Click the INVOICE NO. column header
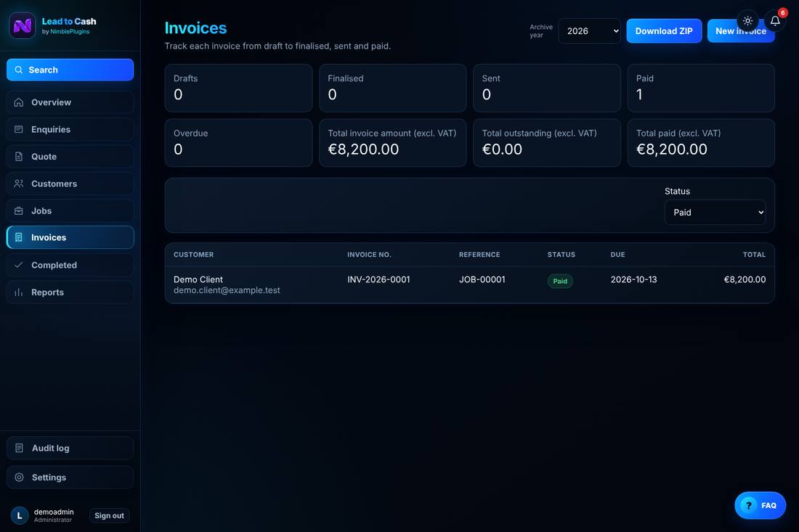The height and width of the screenshot is (532, 799). coord(370,255)
